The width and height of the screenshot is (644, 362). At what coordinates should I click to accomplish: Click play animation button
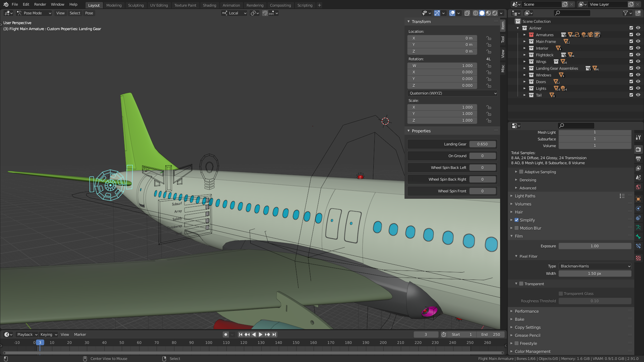pyautogui.click(x=260, y=335)
